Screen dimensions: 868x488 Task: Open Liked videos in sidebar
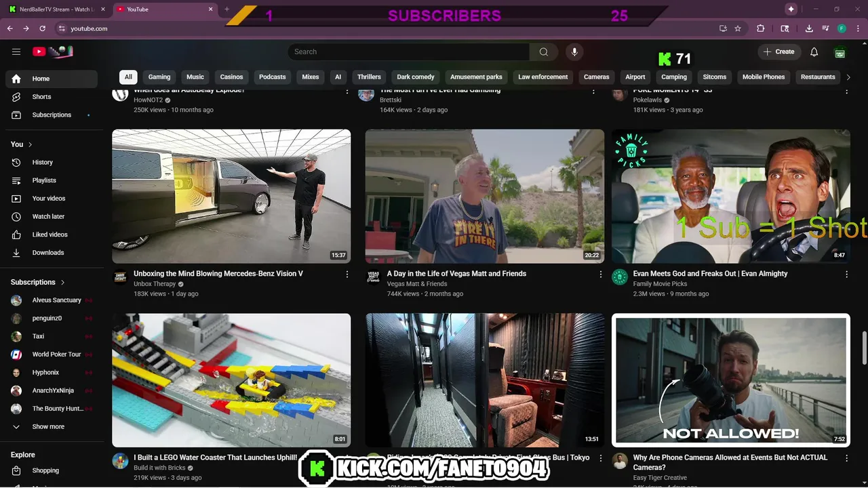point(52,235)
